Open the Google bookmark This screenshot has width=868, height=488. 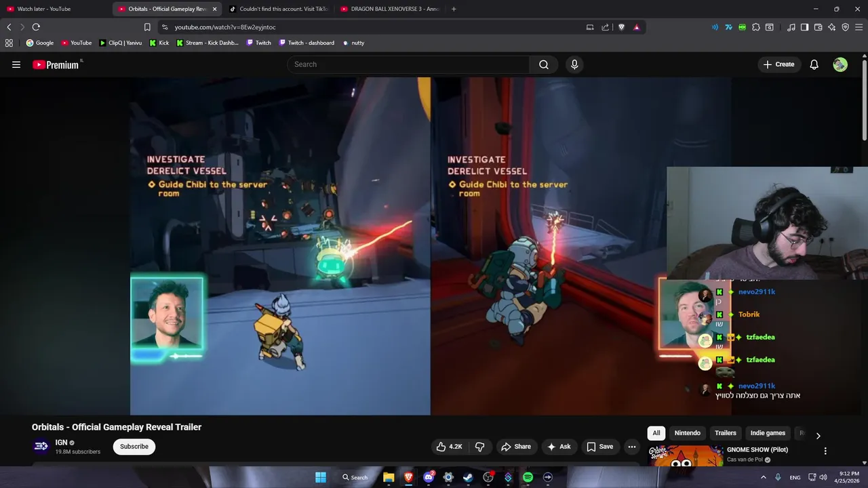click(x=39, y=43)
